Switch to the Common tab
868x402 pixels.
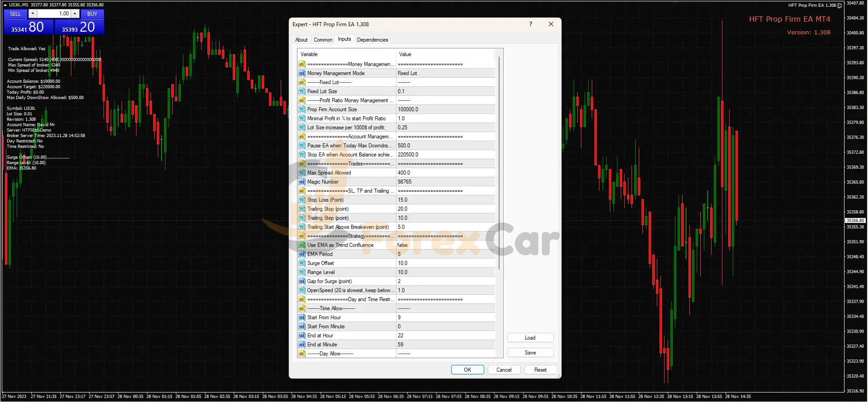(323, 40)
